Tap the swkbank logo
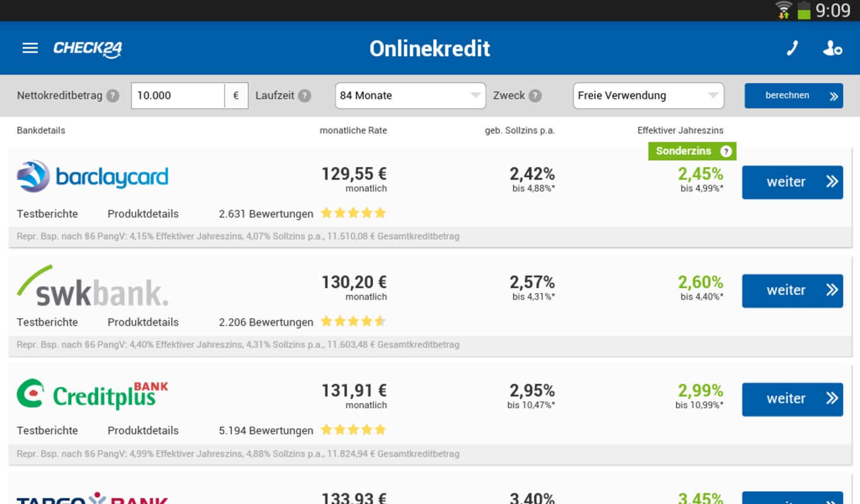The width and height of the screenshot is (860, 504). tap(93, 285)
